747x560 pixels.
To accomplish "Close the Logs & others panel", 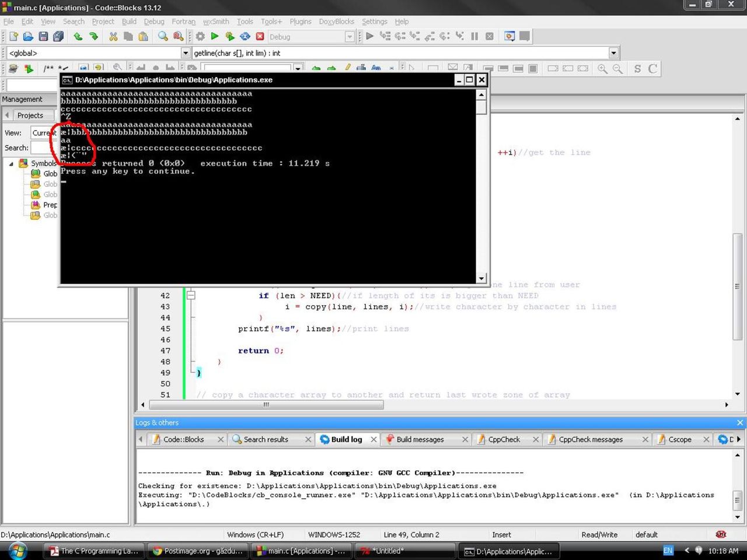I will pos(740,422).
